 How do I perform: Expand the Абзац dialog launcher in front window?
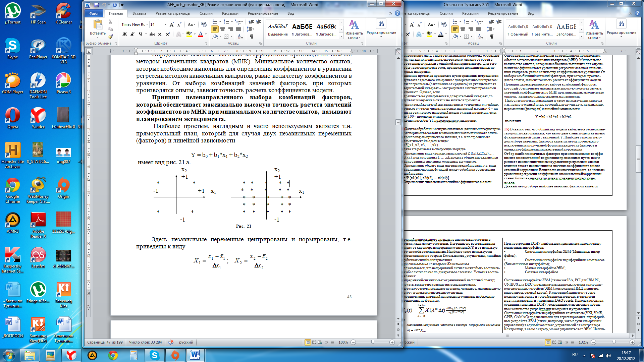(x=260, y=44)
